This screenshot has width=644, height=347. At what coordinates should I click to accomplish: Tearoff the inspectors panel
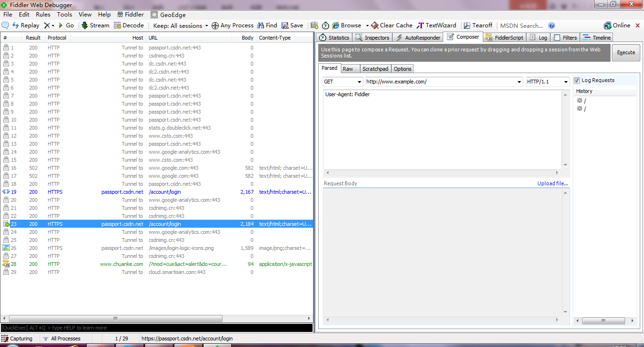[478, 25]
